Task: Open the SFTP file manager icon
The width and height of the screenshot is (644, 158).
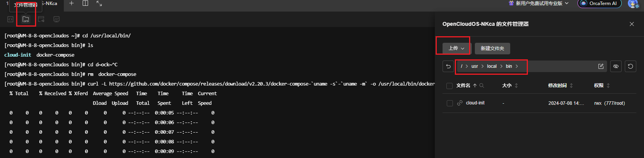Action: 26,19
